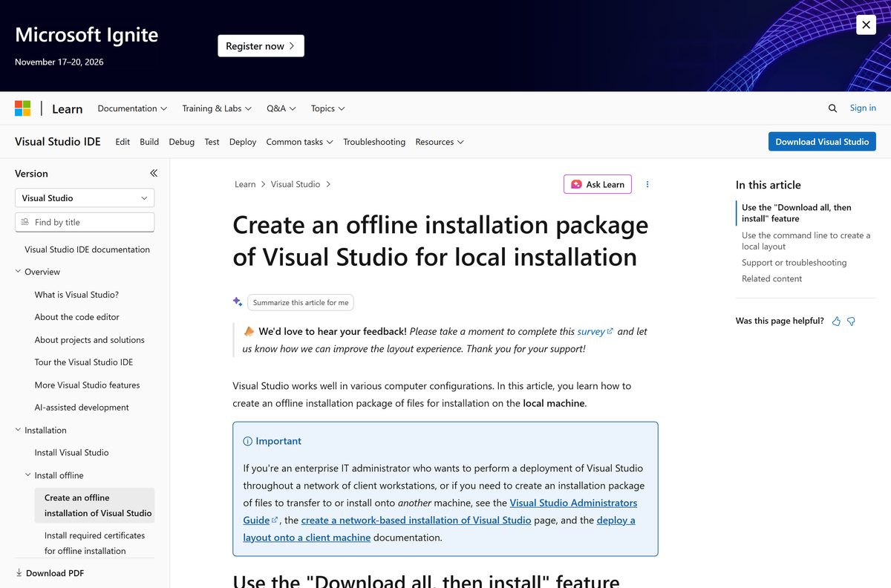The width and height of the screenshot is (891, 588).
Task: Click the Ask Learn chat icon
Action: pos(576,184)
